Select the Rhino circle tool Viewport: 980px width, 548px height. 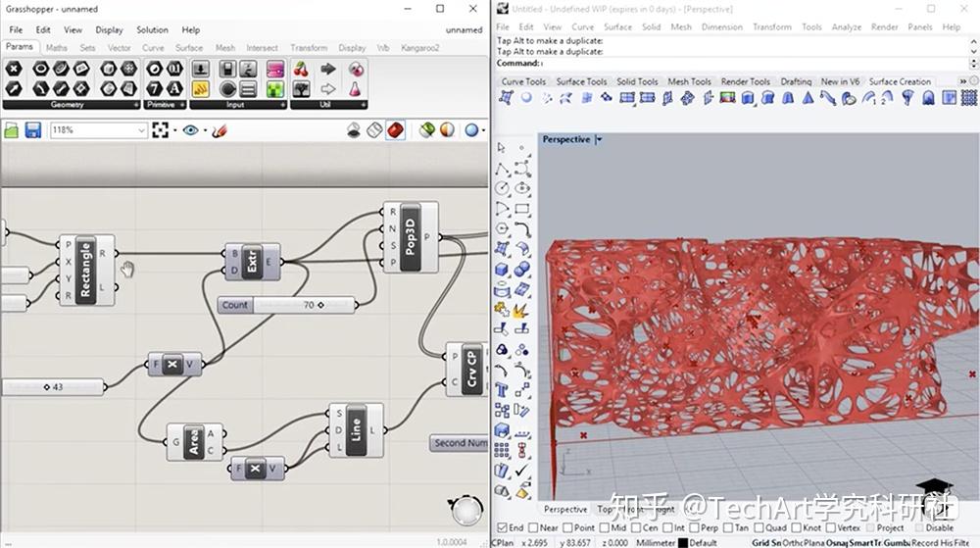[x=501, y=188]
